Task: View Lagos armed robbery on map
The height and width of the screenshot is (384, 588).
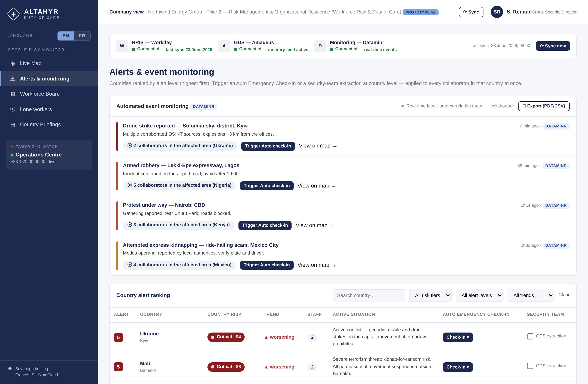Action: (x=316, y=186)
